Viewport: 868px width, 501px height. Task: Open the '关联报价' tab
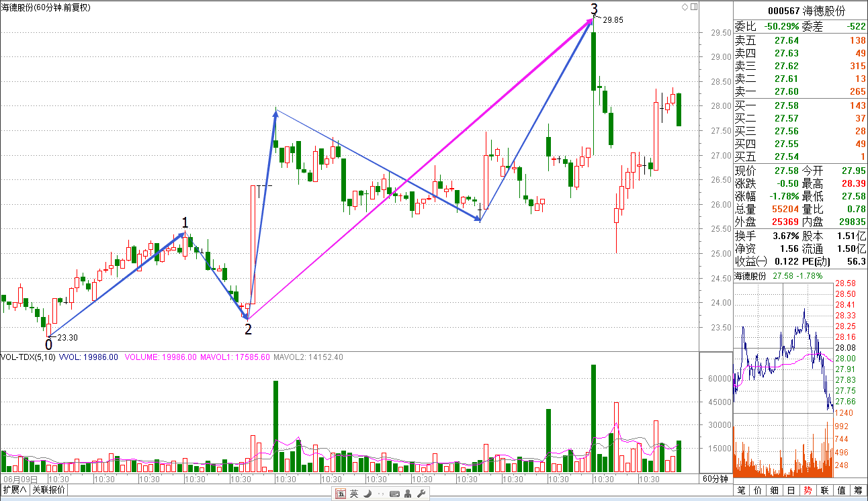[x=49, y=490]
